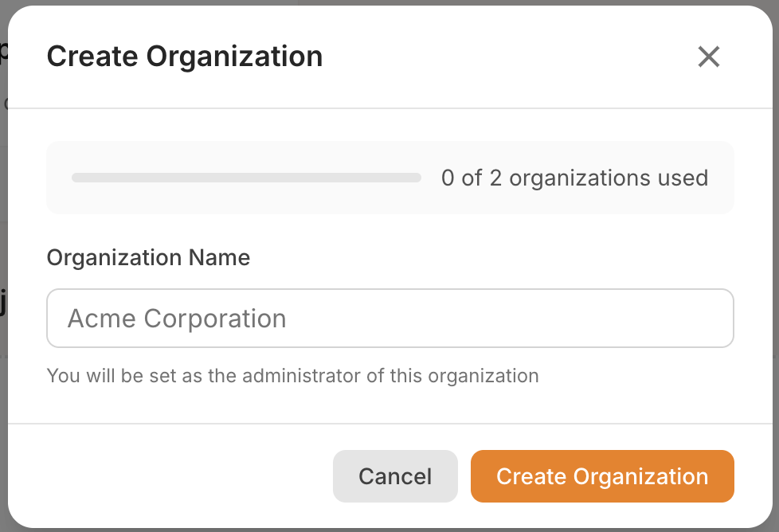779x532 pixels.
Task: Click the "0 of 2 organizations used" text
Action: 574,178
